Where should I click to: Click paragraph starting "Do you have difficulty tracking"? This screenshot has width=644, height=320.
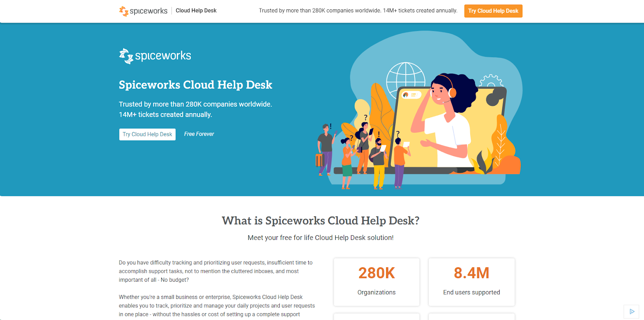pos(216,271)
